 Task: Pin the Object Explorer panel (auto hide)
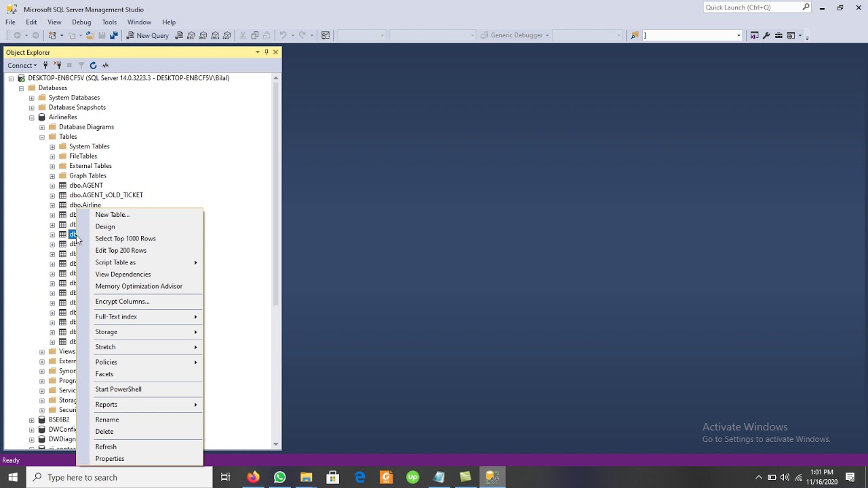tap(267, 52)
